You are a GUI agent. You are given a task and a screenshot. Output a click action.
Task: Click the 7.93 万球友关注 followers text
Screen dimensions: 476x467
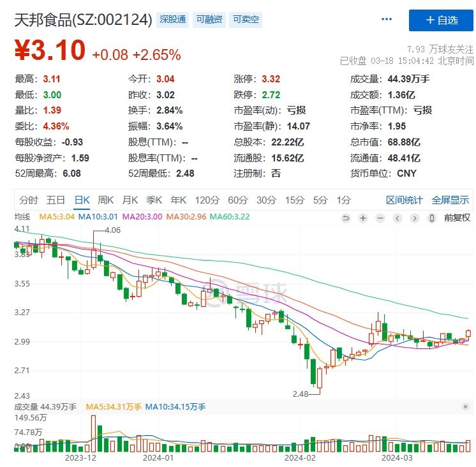pyautogui.click(x=440, y=50)
